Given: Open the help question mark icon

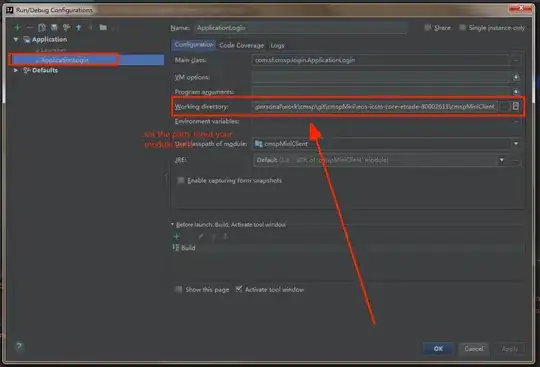Looking at the screenshot, I should 19,346.
